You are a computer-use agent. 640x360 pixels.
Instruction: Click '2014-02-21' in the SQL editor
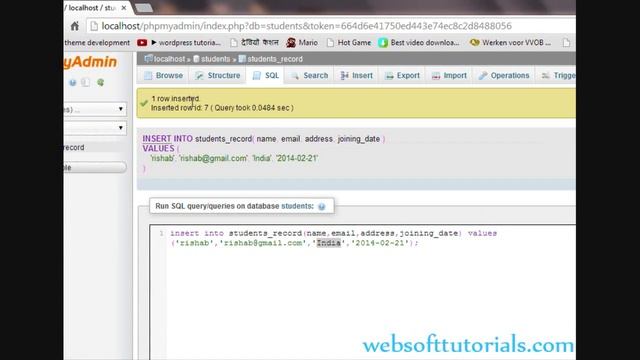click(x=380, y=243)
